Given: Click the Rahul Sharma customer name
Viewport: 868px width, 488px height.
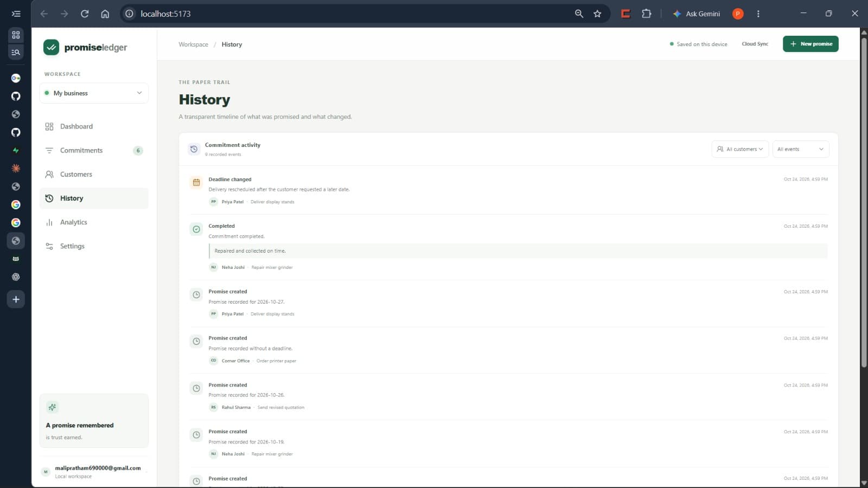Looking at the screenshot, I should [236, 407].
